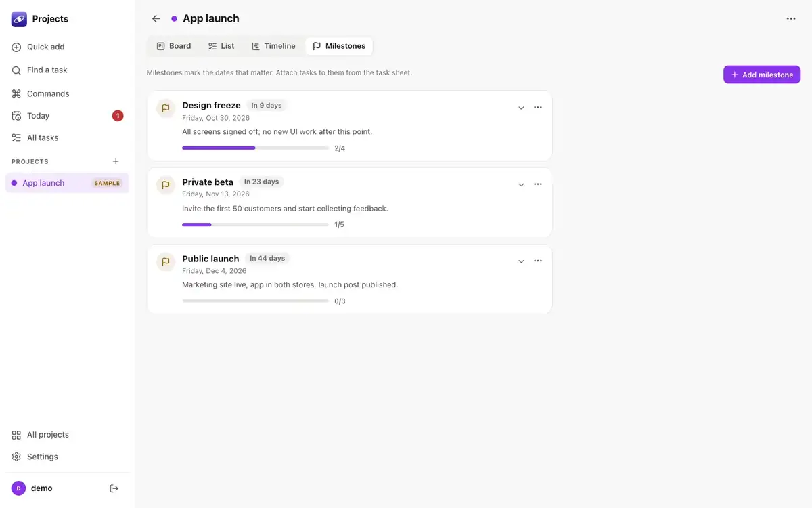Click the Private beta title
Image resolution: width=812 pixels, height=508 pixels.
tap(208, 182)
